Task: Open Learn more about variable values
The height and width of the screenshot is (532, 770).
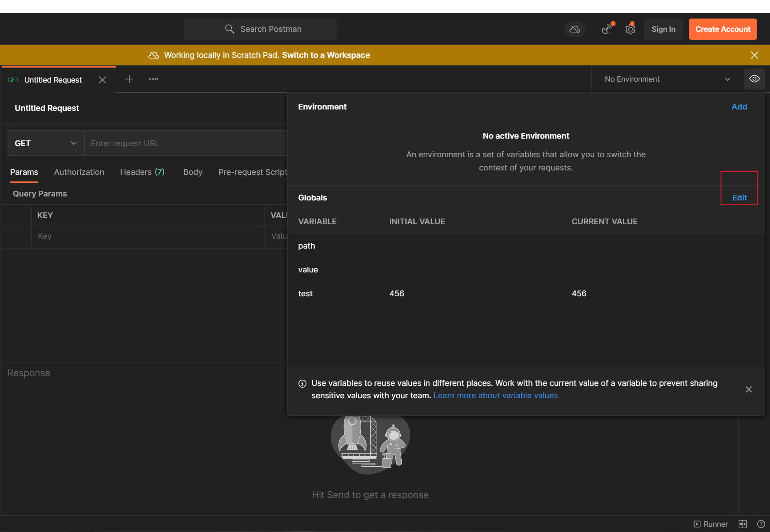Action: [x=495, y=396]
